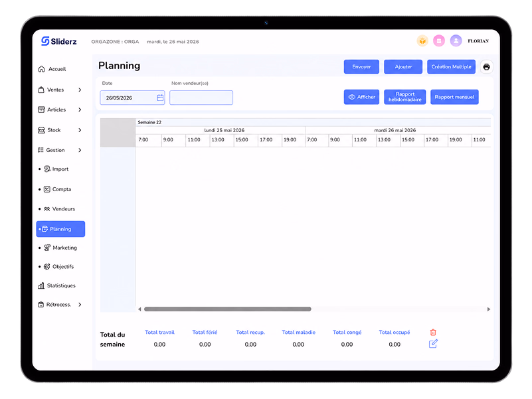Click the Rétrocess. icon in sidebar
The image size is (532, 399).
(41, 304)
